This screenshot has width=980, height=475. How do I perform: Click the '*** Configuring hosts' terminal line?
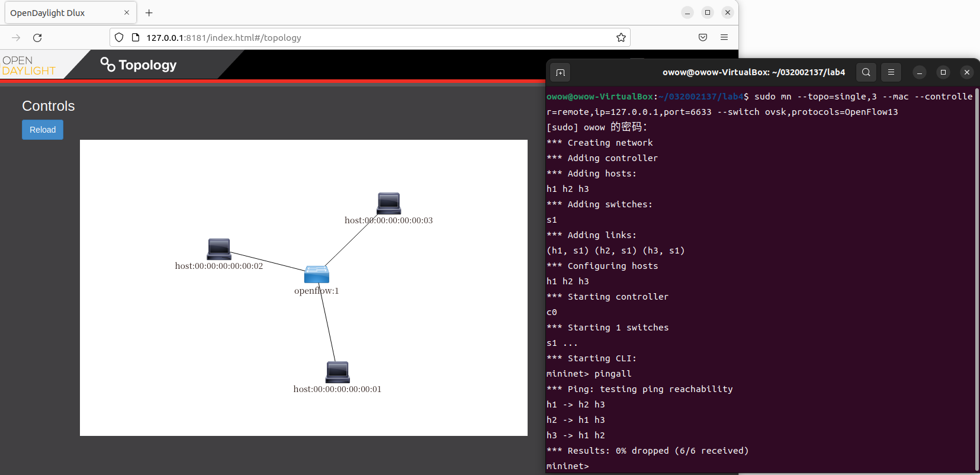coord(602,266)
